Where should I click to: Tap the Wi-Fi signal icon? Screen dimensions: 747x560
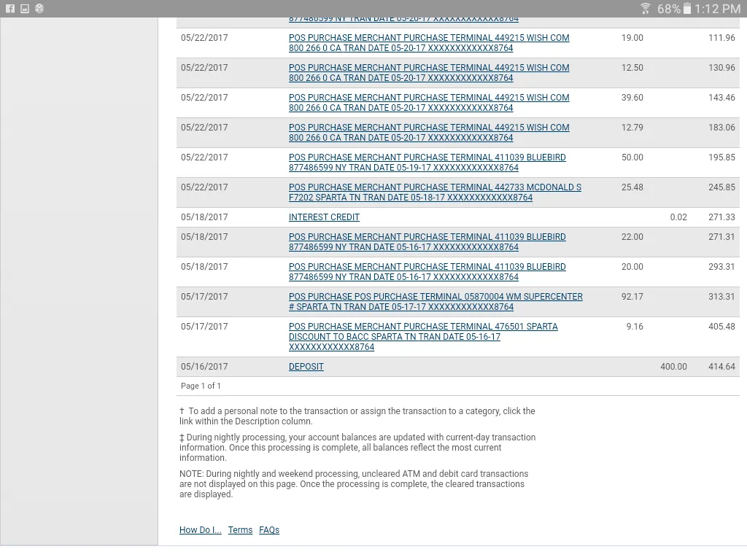646,9
